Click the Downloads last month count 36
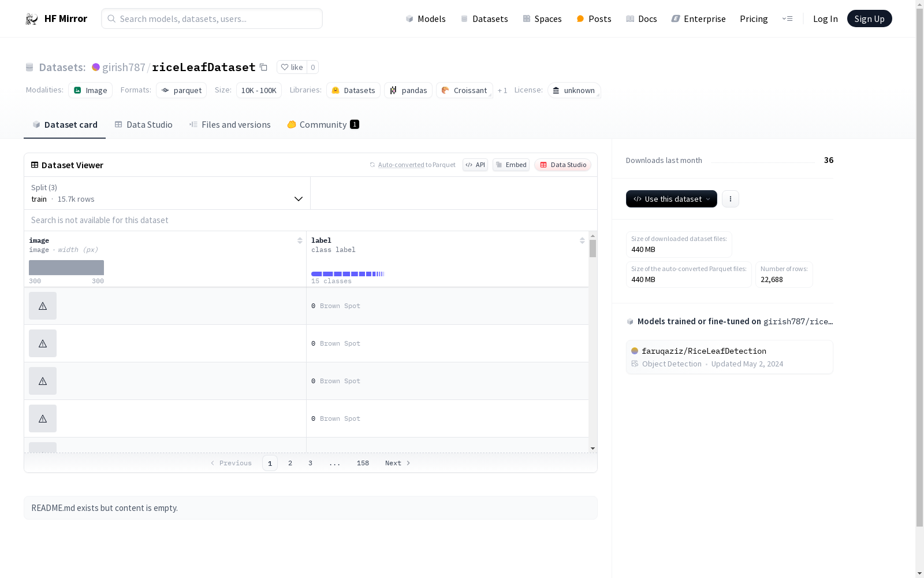Image resolution: width=924 pixels, height=578 pixels. tap(829, 160)
